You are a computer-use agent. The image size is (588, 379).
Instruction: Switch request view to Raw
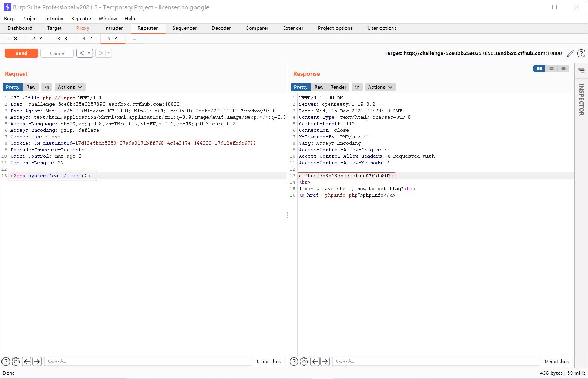tap(31, 87)
